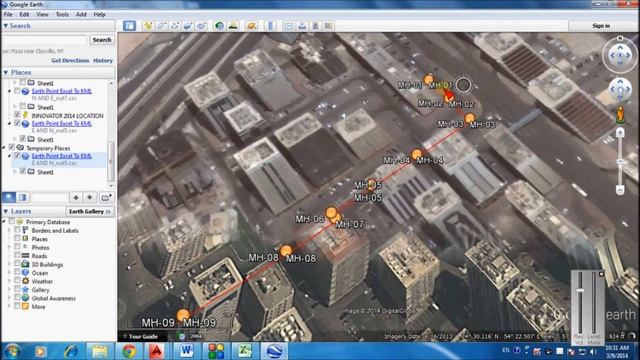This screenshot has height=360, width=640.
Task: Collapse the Primary Database tree node
Action: (x=4, y=222)
